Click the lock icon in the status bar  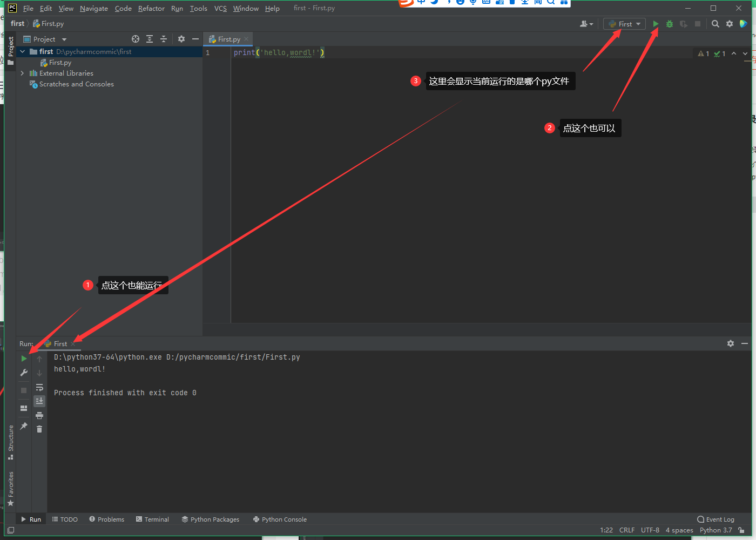[741, 530]
